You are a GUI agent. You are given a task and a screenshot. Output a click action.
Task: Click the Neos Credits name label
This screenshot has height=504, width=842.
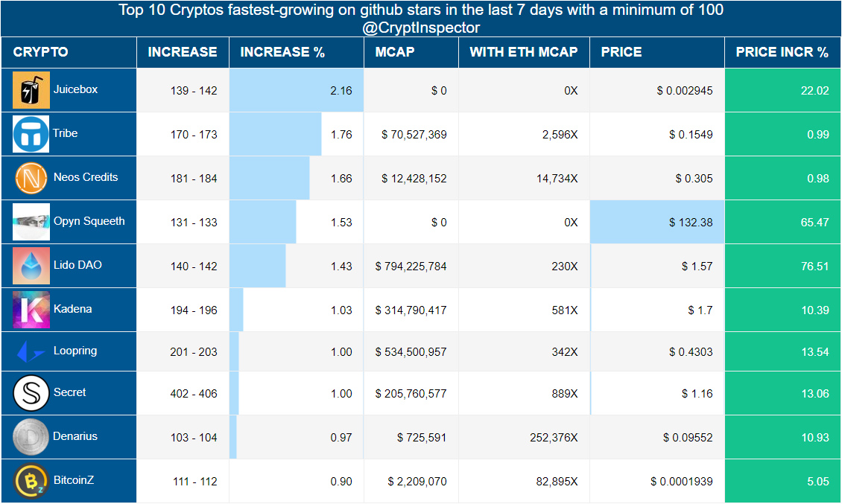point(86,178)
